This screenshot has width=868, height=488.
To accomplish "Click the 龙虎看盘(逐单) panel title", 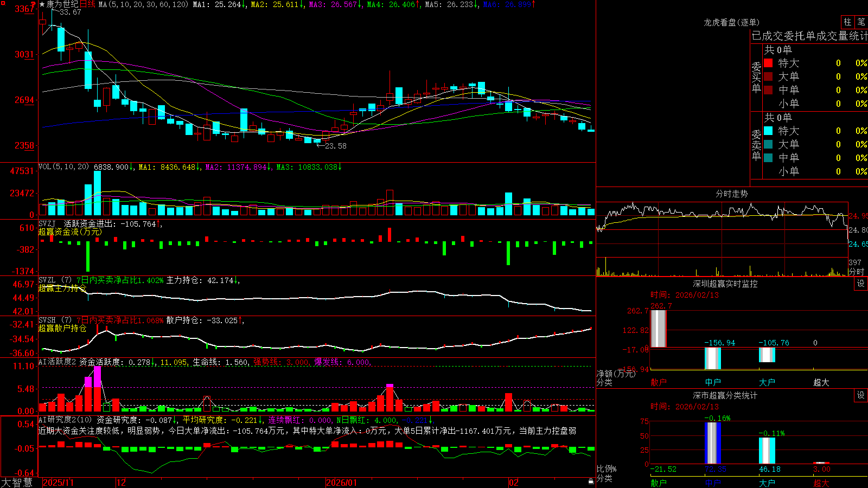I will 731,22.
